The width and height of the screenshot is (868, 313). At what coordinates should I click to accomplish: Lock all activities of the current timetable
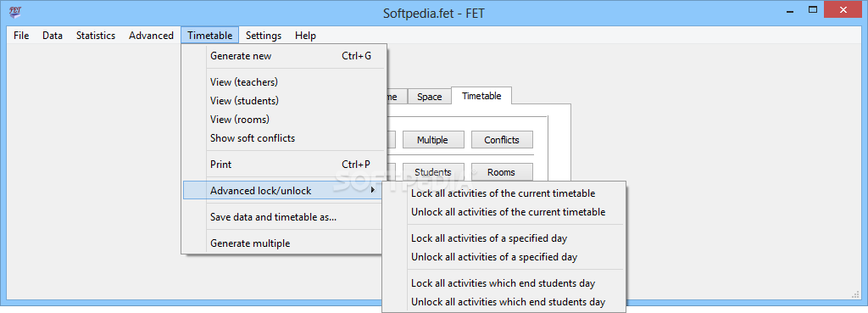[x=504, y=193]
